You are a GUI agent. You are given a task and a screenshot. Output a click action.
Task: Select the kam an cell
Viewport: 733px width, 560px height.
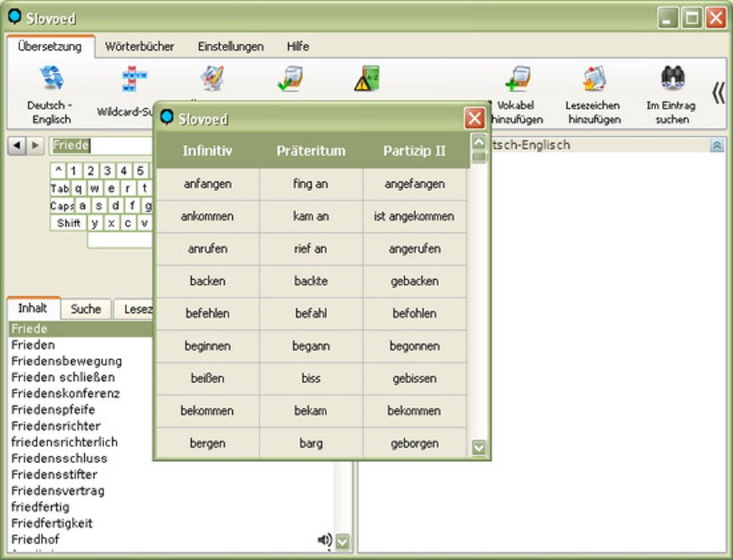(x=311, y=216)
